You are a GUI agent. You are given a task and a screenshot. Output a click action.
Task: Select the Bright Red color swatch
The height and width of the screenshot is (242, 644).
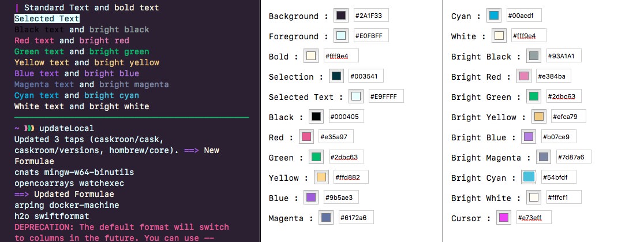(x=523, y=76)
